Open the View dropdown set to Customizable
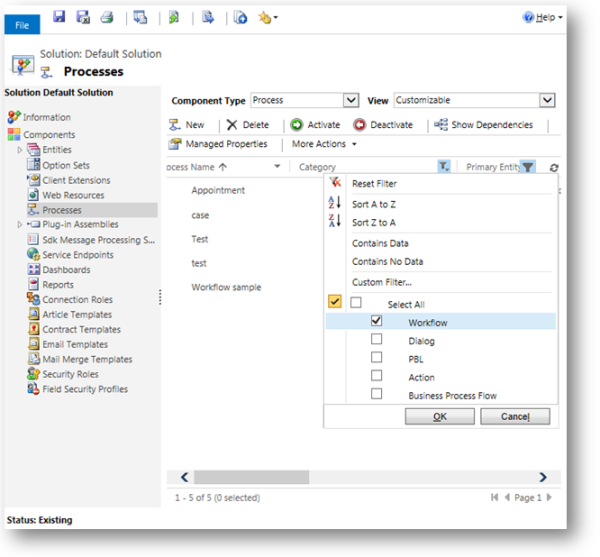The image size is (600, 557). (546, 100)
